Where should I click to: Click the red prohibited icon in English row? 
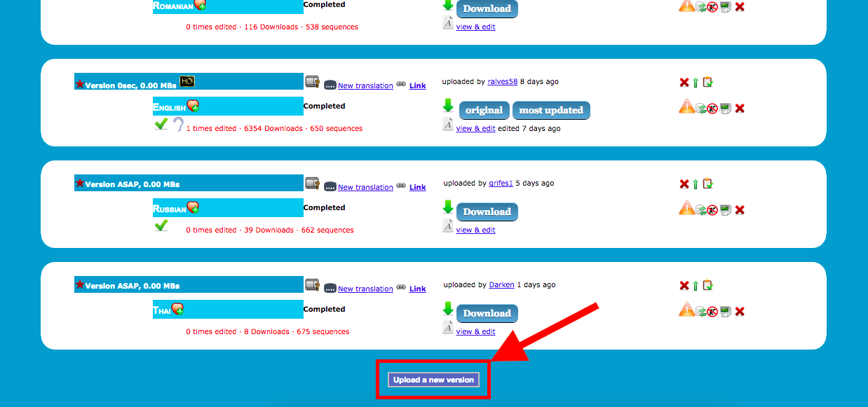point(712,109)
